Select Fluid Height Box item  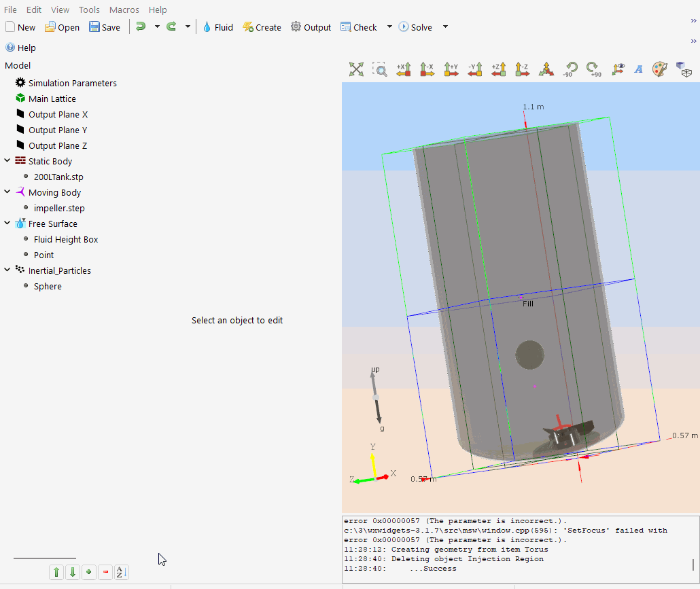(x=66, y=239)
